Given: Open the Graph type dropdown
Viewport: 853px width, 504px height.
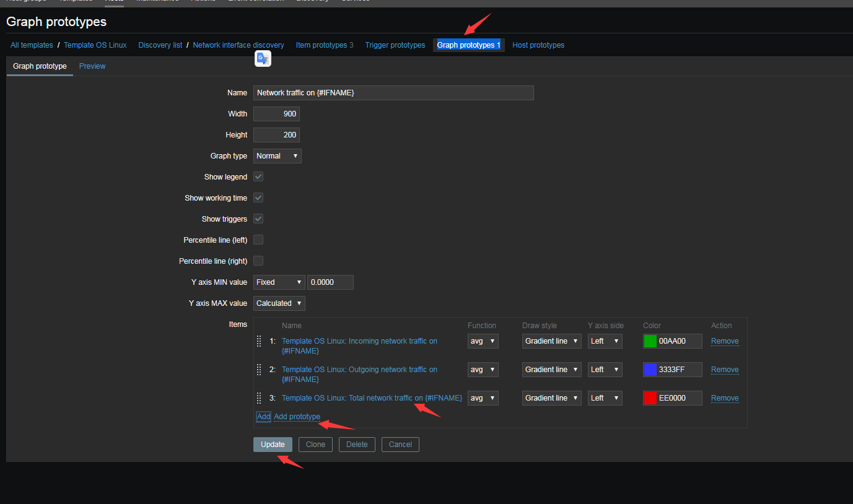Looking at the screenshot, I should pos(277,156).
